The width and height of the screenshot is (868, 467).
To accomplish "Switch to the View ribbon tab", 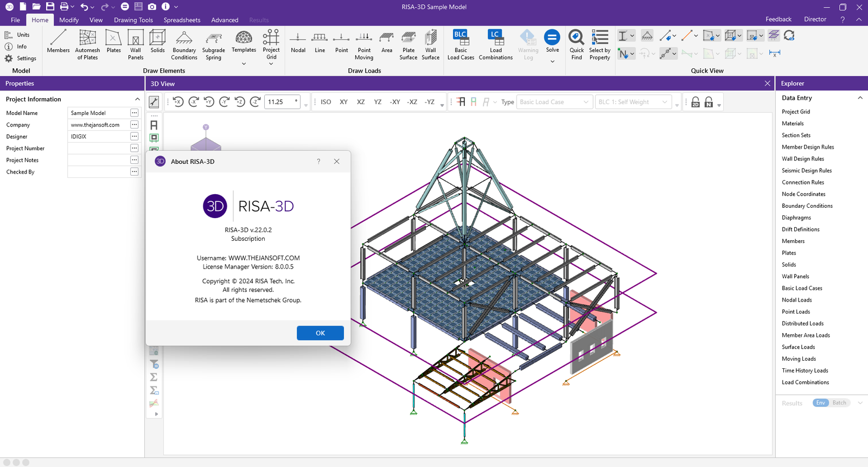I will pyautogui.click(x=96, y=20).
